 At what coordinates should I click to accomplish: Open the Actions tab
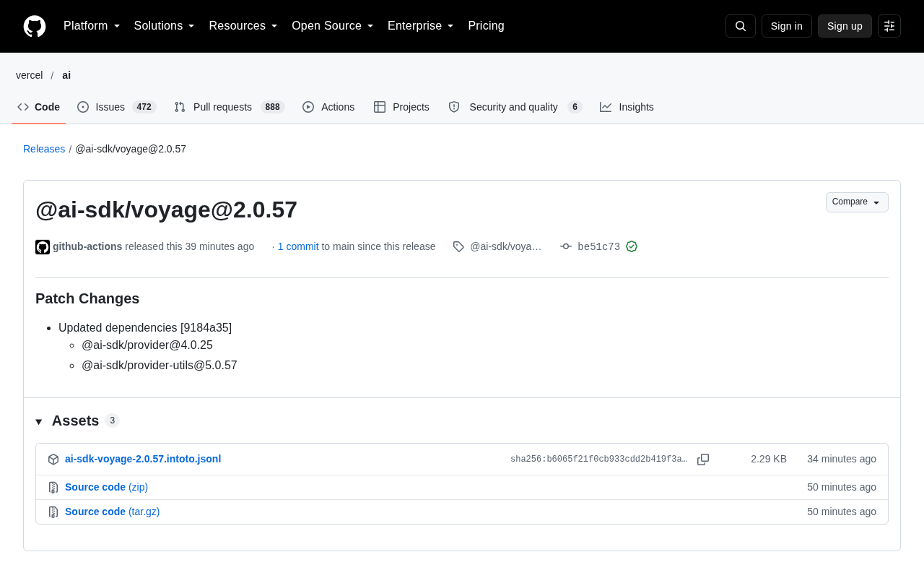tap(328, 107)
